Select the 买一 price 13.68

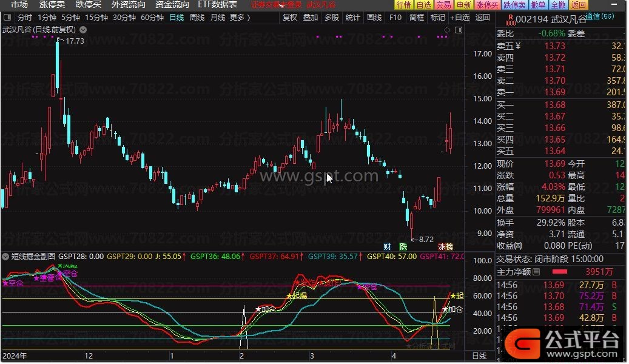(555, 105)
